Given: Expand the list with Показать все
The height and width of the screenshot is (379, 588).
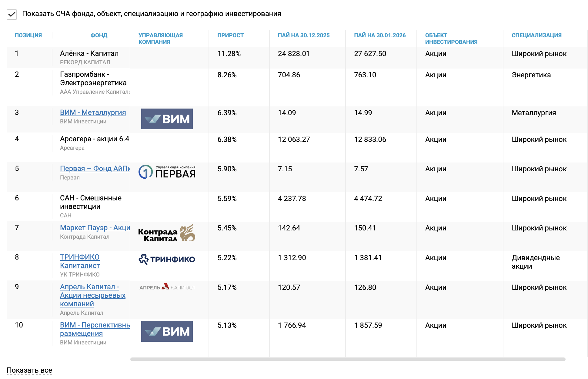Looking at the screenshot, I should tap(29, 370).
